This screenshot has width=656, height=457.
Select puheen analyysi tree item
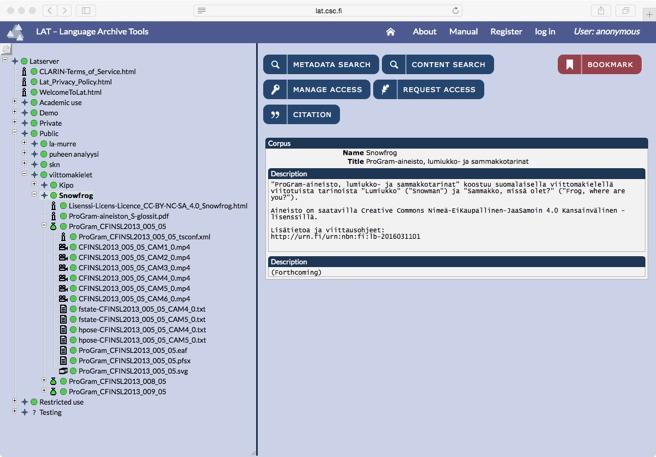[x=74, y=154]
